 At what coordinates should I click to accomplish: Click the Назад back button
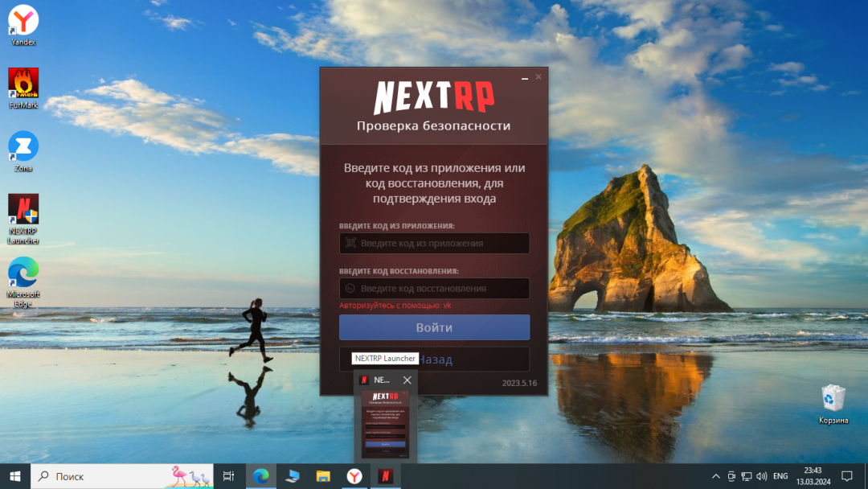point(434,360)
